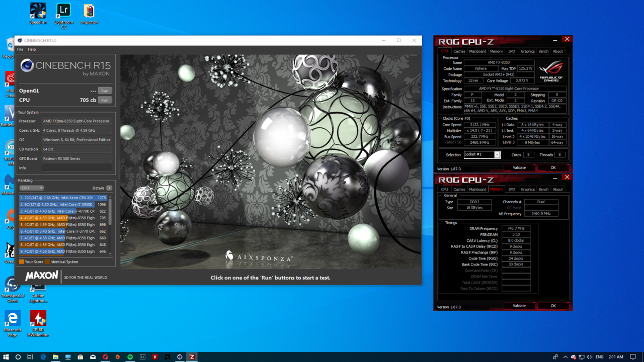Image resolution: width=644 pixels, height=362 pixels.
Task: Open Bench tab in upper CPU-Z
Action: (543, 51)
